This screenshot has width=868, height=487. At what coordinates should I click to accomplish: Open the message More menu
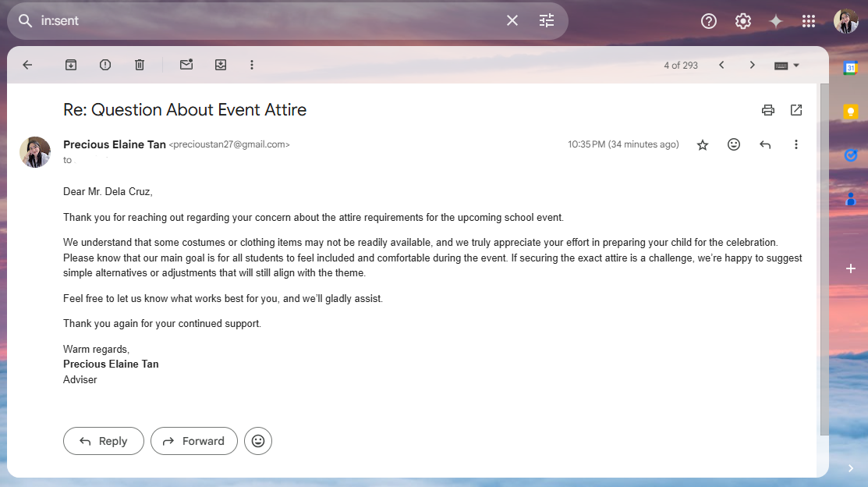coord(796,144)
